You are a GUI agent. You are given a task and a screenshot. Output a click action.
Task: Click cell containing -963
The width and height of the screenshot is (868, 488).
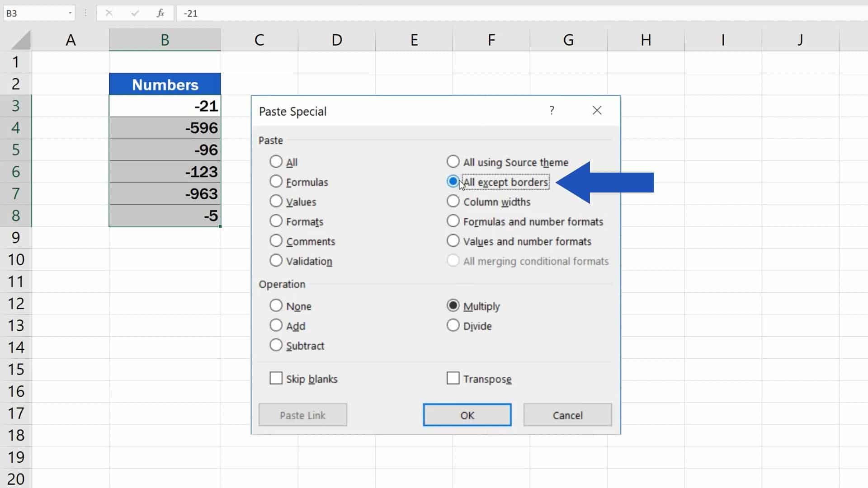pos(165,193)
